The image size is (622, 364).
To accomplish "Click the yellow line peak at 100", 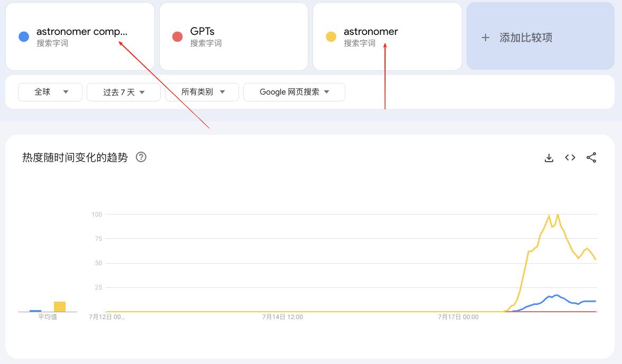I will coord(557,215).
